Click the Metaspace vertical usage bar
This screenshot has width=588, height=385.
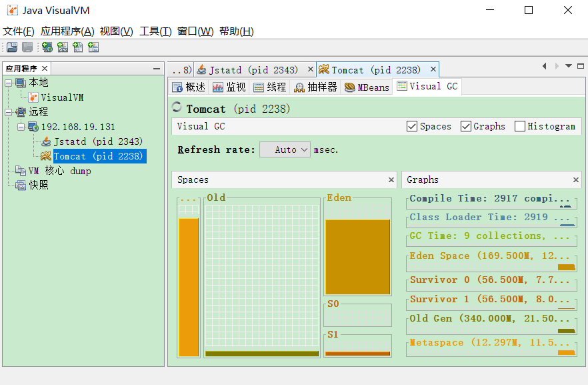tap(189, 287)
